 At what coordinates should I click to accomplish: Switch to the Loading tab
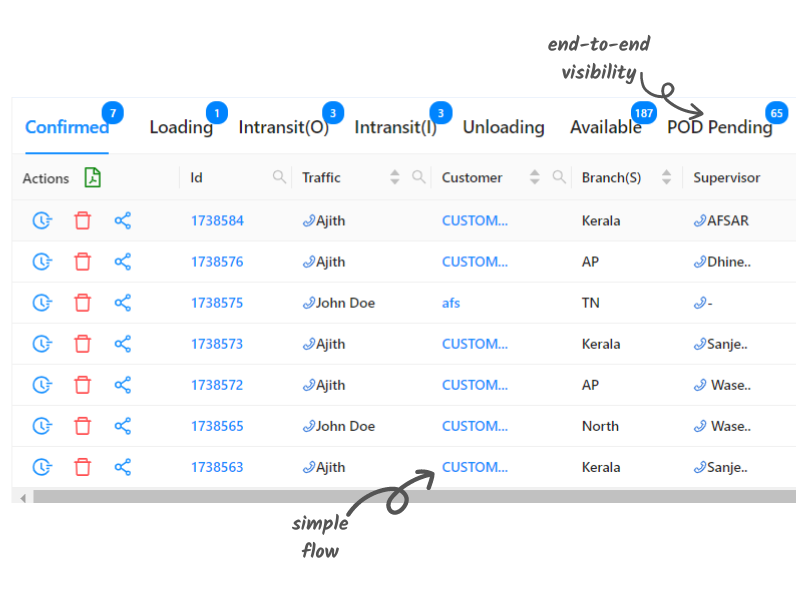point(181,127)
